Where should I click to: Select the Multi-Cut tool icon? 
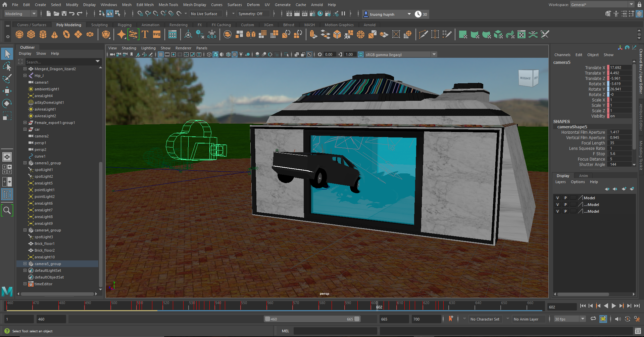point(424,34)
